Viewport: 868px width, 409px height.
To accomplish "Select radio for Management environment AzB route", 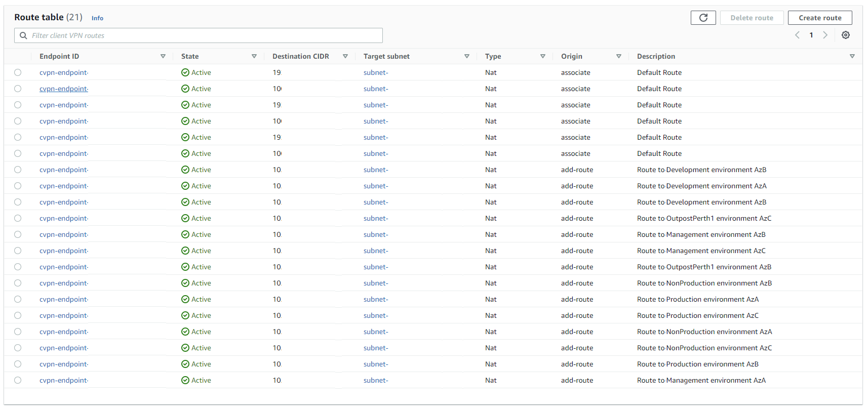I will (x=18, y=234).
